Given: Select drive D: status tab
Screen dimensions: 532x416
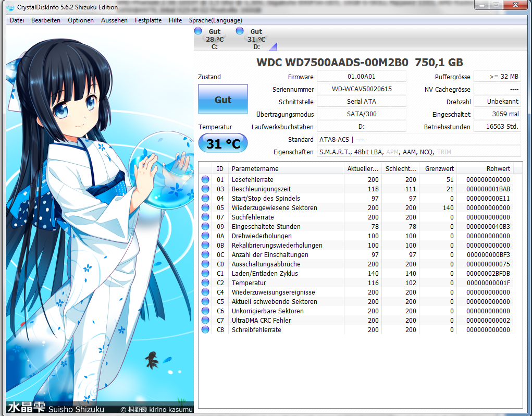Looking at the screenshot, I should (256, 39).
